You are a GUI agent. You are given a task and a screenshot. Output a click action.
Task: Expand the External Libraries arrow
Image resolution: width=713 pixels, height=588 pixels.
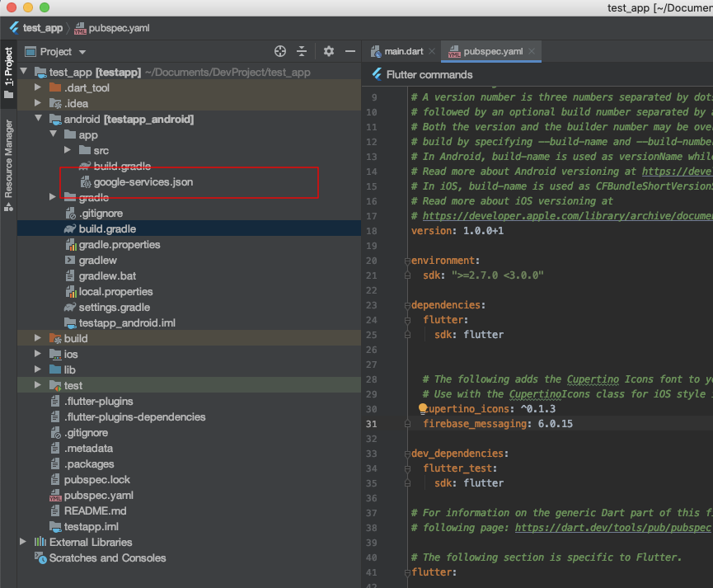23,542
